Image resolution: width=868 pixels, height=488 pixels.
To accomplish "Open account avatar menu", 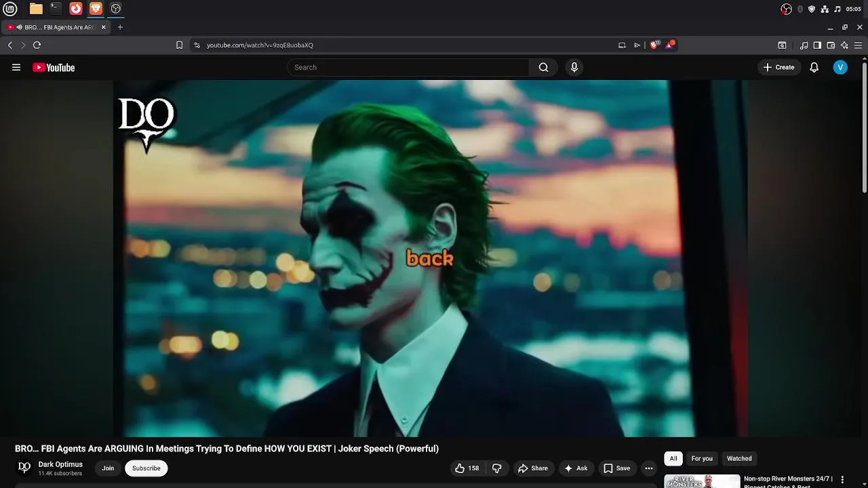I will (x=840, y=67).
